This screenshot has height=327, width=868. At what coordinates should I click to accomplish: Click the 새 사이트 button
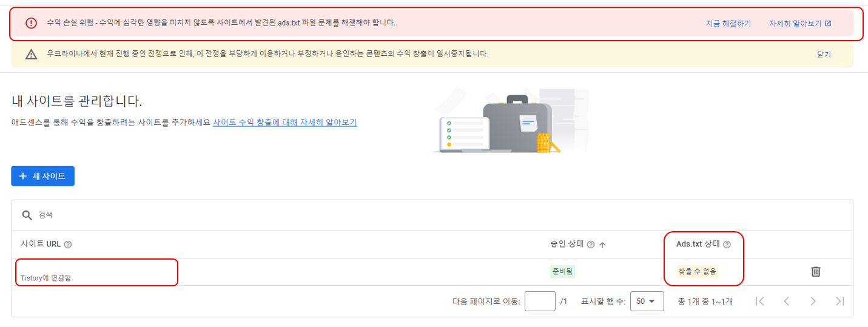click(42, 176)
